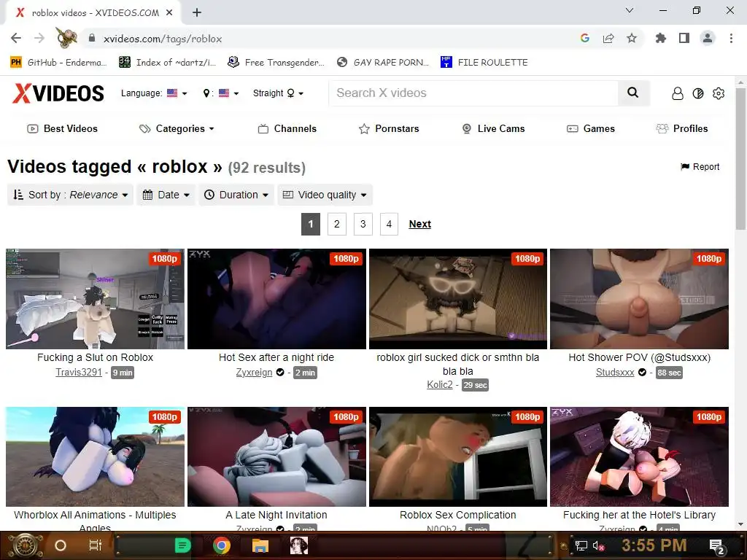This screenshot has width=747, height=560.
Task: Click the network tray icon
Action: coord(581,545)
